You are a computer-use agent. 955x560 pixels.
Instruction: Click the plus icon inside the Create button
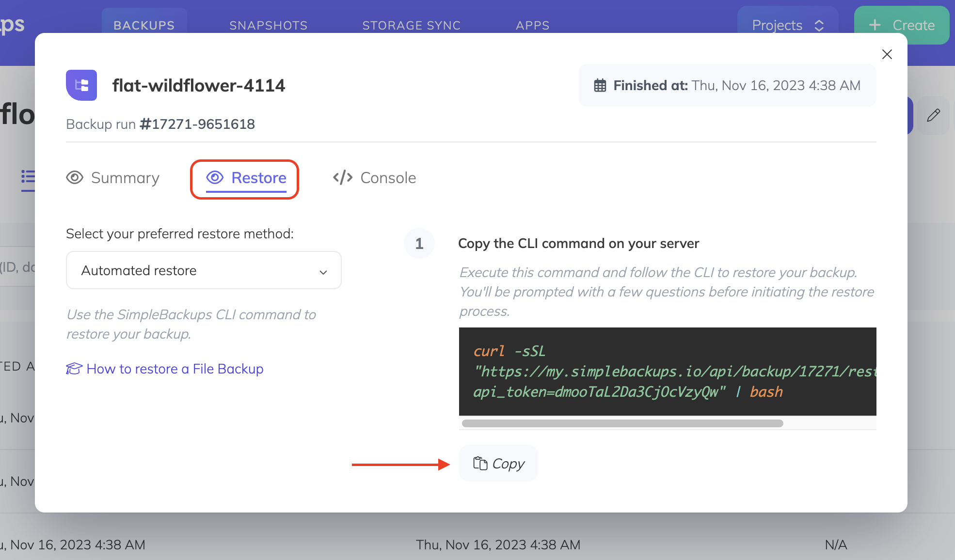pyautogui.click(x=875, y=25)
